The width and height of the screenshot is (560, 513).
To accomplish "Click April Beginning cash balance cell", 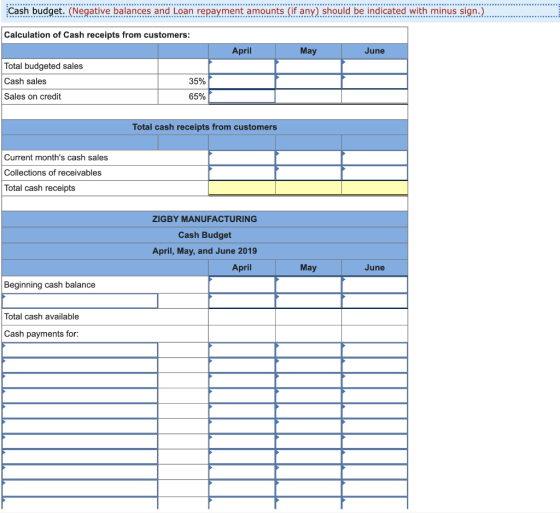I will click(x=242, y=285).
